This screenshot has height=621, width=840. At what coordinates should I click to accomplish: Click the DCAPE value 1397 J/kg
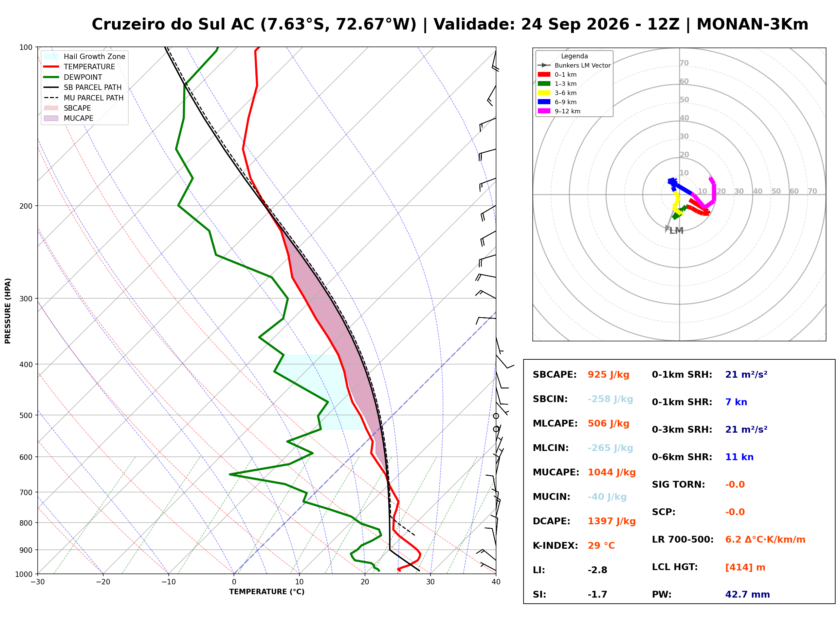[612, 521]
